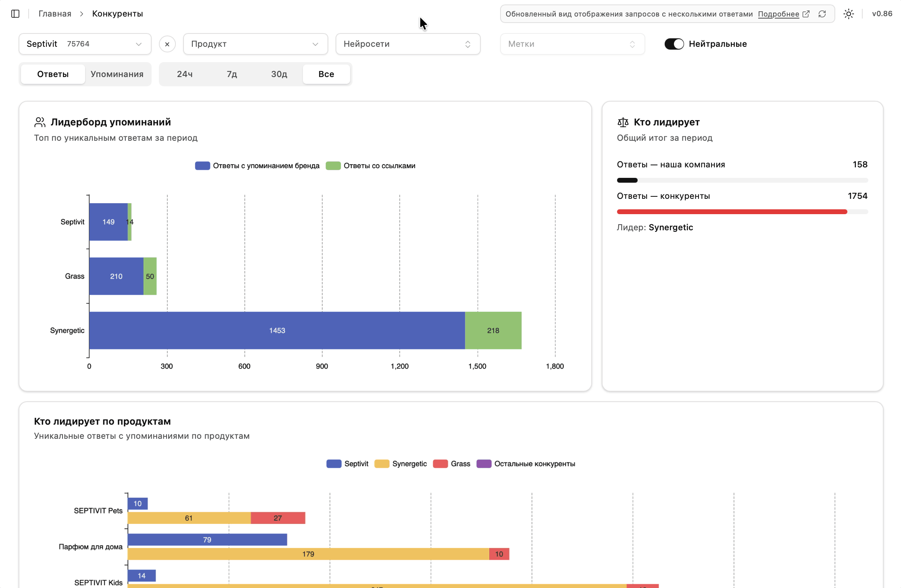Click the SEPTIVIT Pets axis label
Image resolution: width=901 pixels, height=588 pixels.
[x=98, y=511]
